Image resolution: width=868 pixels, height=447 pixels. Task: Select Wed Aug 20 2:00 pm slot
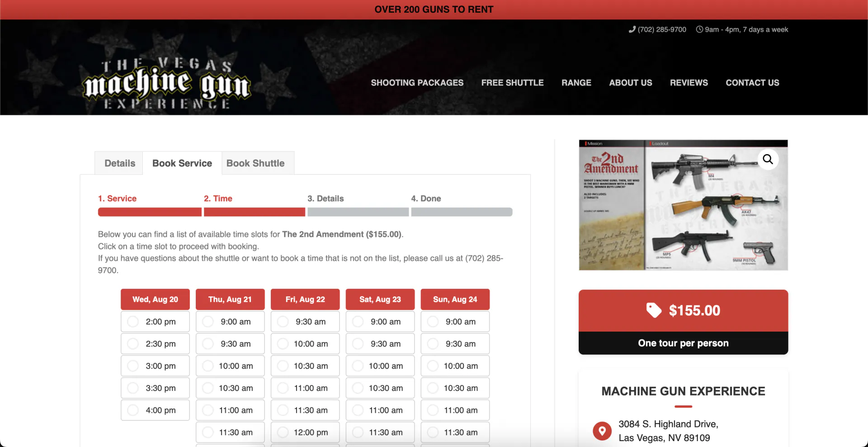155,322
